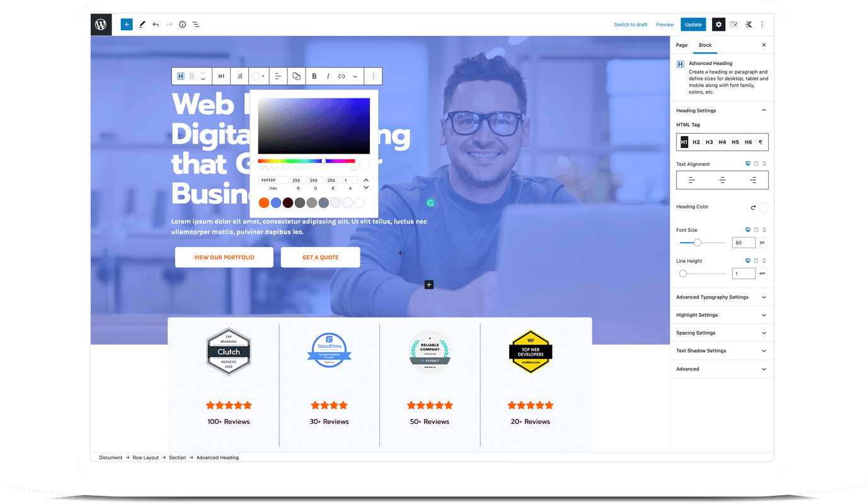Set HTML tag to H3
Screen dimensions: 867x504
709,142
